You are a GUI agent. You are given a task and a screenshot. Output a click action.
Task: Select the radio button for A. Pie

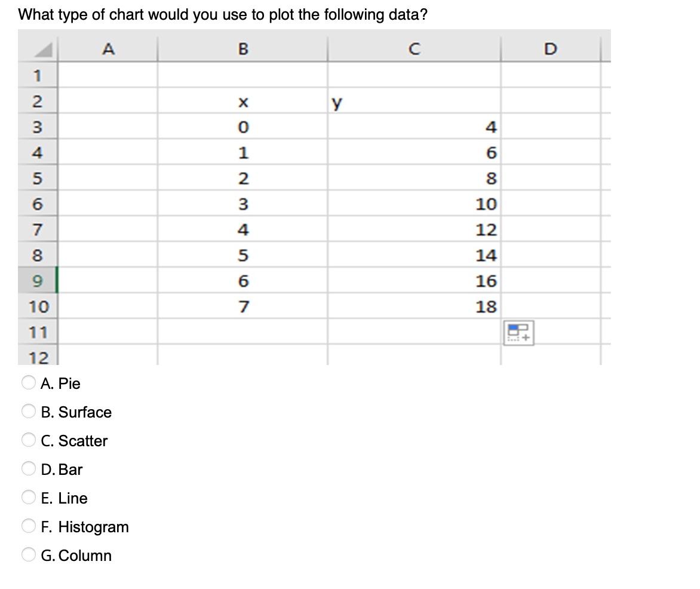tap(27, 383)
